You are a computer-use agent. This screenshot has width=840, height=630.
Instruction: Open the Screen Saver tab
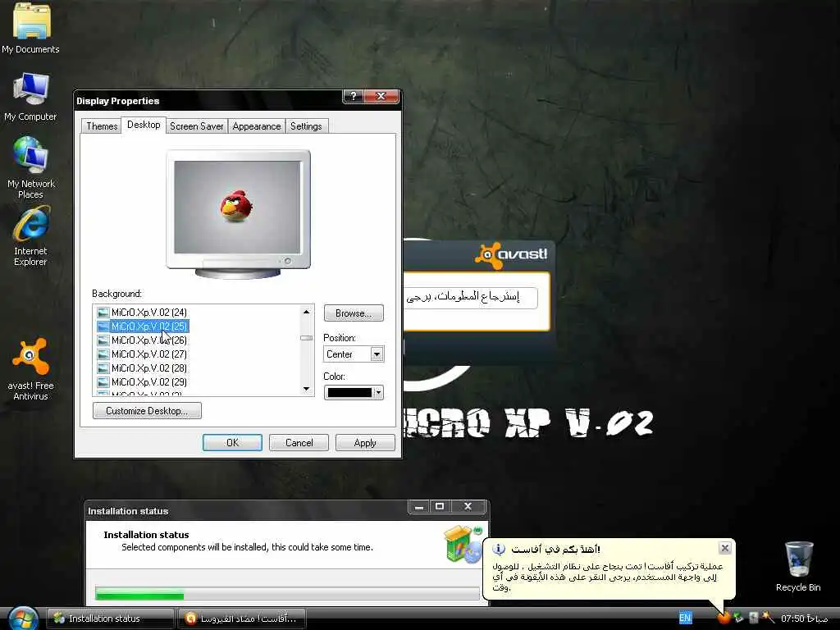pos(197,126)
